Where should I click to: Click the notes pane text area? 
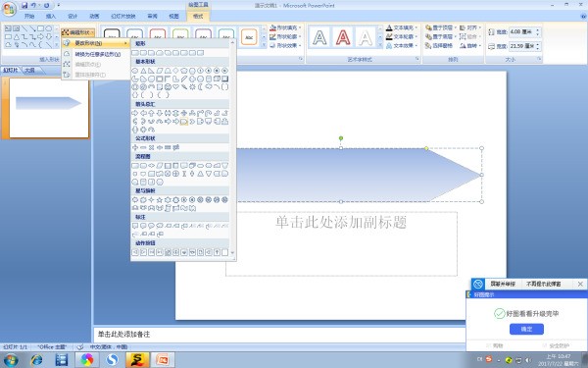tap(279, 335)
